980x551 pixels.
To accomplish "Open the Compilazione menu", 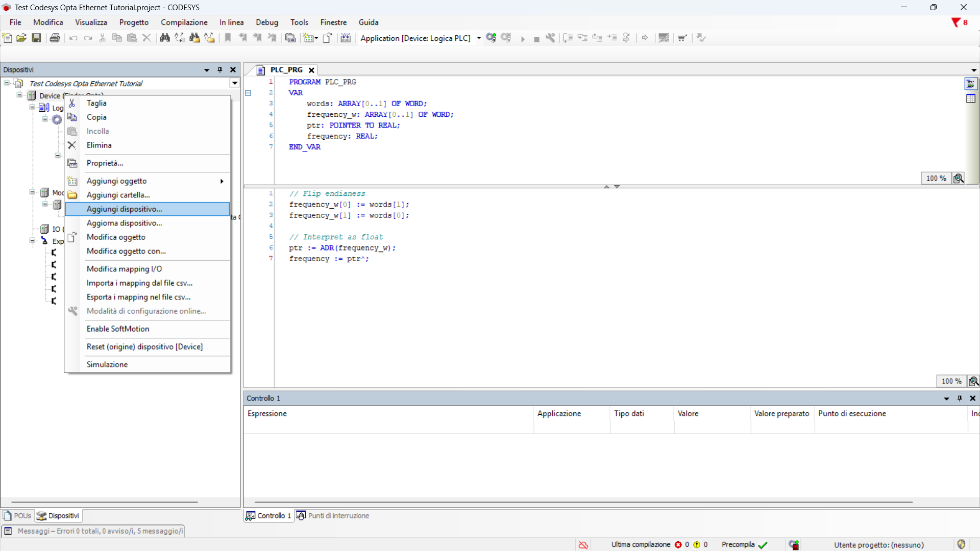I will point(184,22).
